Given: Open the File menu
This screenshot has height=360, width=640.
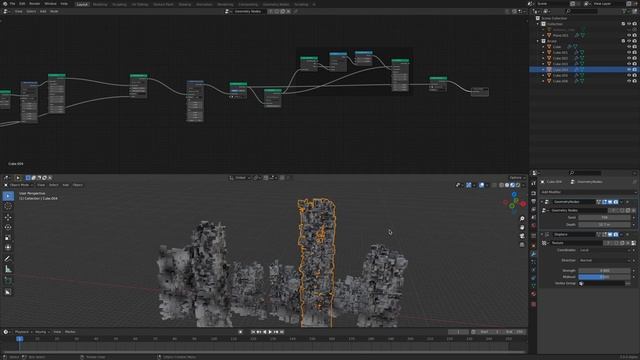Looking at the screenshot, I should (x=12, y=4).
